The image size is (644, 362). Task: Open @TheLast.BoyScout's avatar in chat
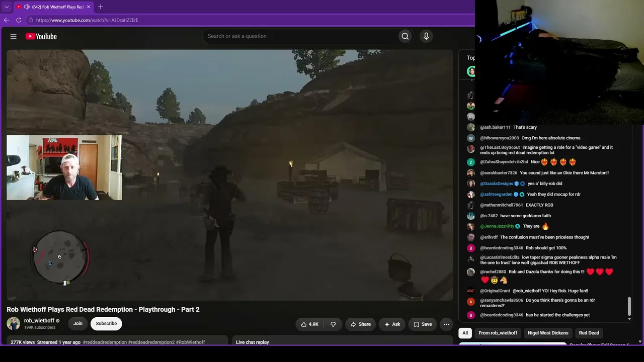471,149
